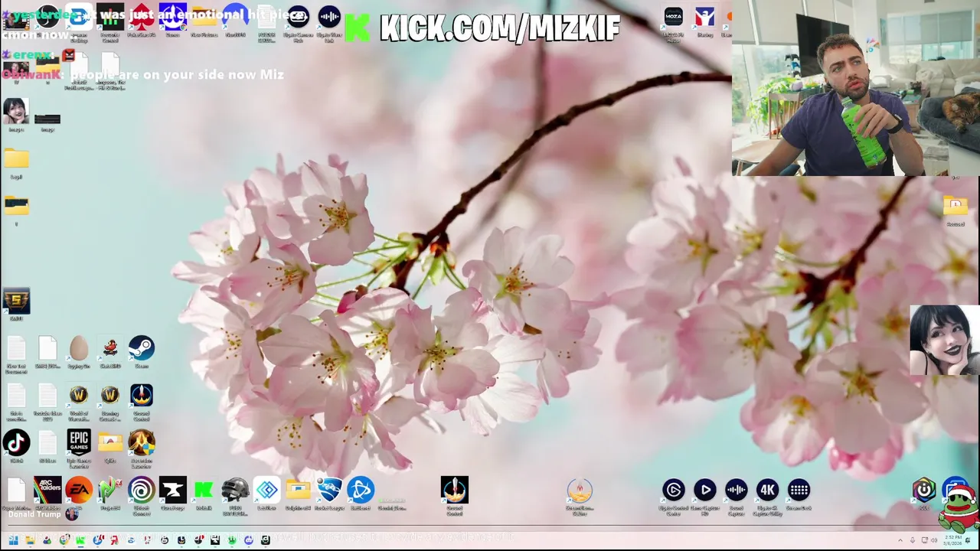Open the Elgato Control Center shortcut

674,490
